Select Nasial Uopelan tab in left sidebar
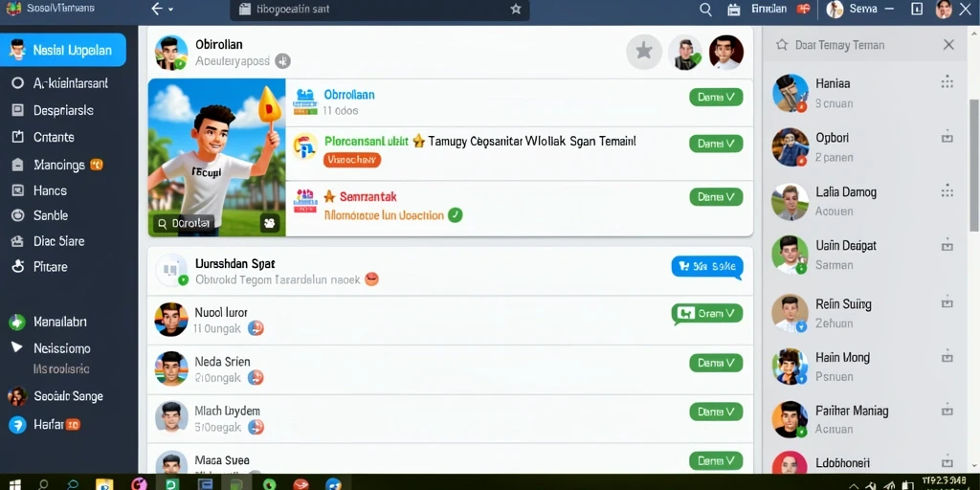This screenshot has height=490, width=980. (63, 50)
